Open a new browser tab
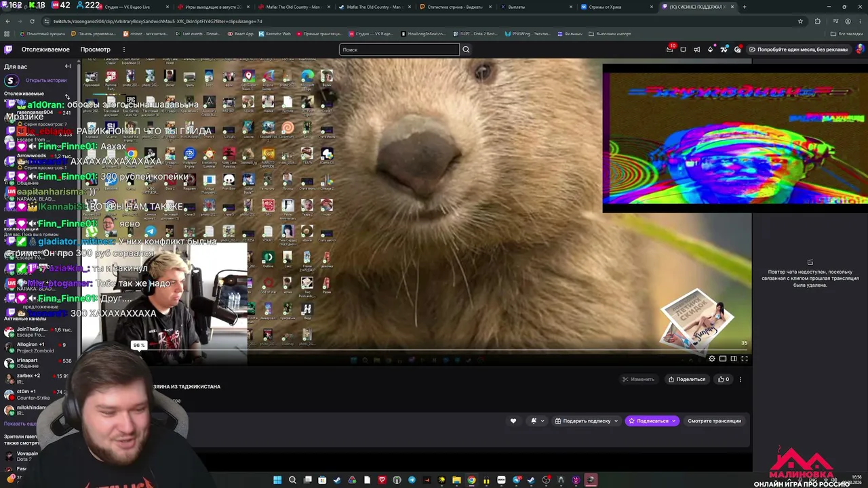 click(745, 7)
